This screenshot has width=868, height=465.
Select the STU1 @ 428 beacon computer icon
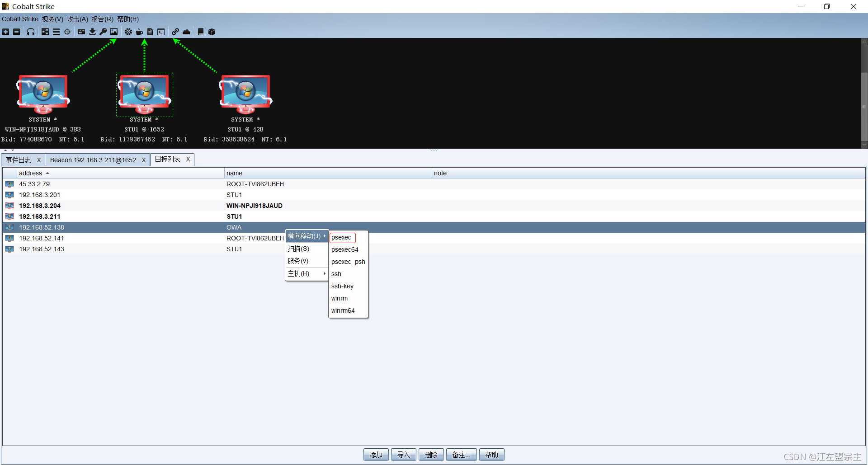click(x=245, y=94)
